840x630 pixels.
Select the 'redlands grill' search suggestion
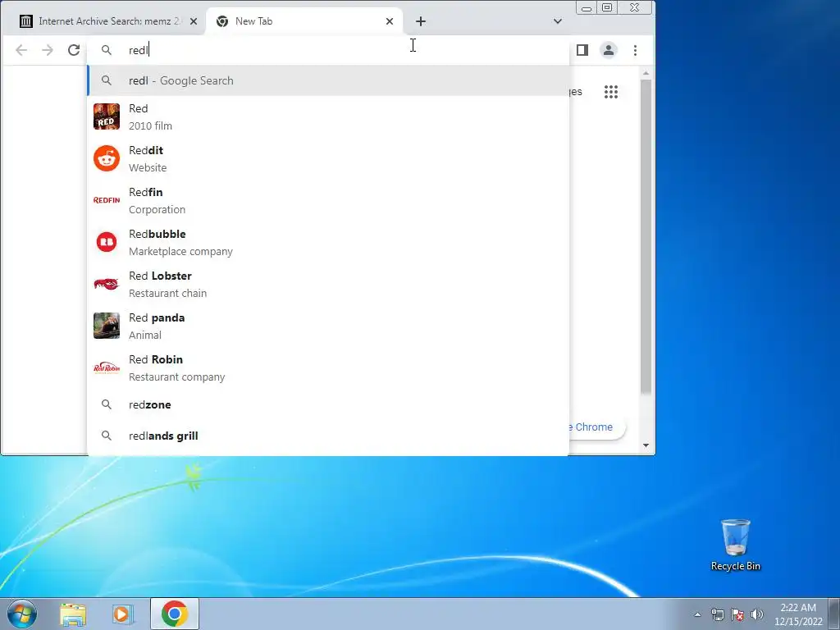coord(328,436)
